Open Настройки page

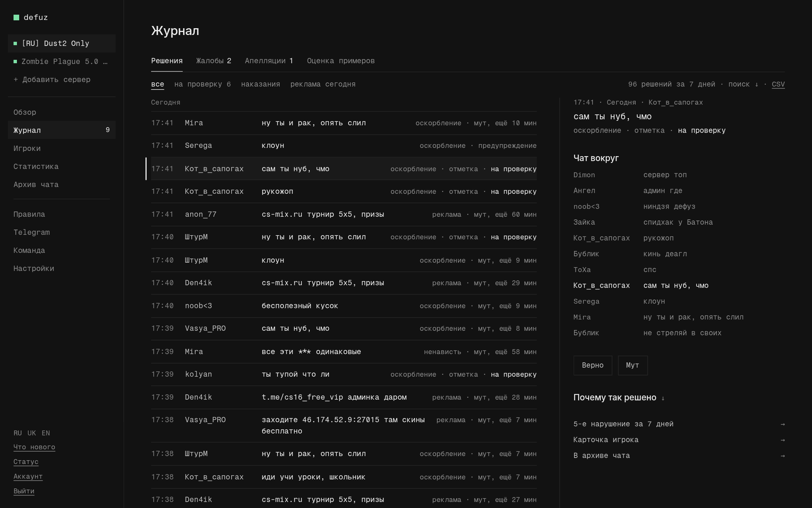click(62, 268)
